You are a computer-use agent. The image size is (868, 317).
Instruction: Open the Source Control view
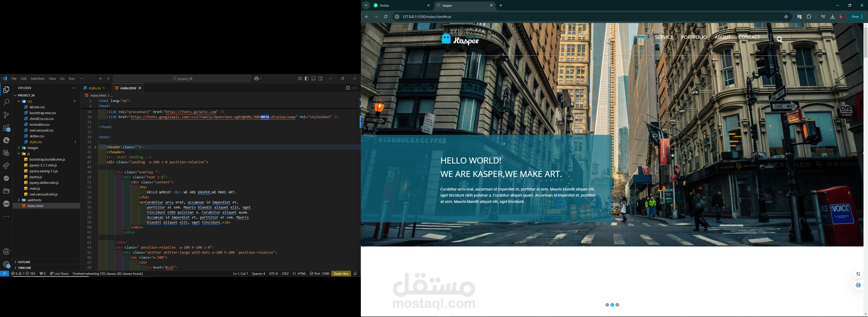6,115
